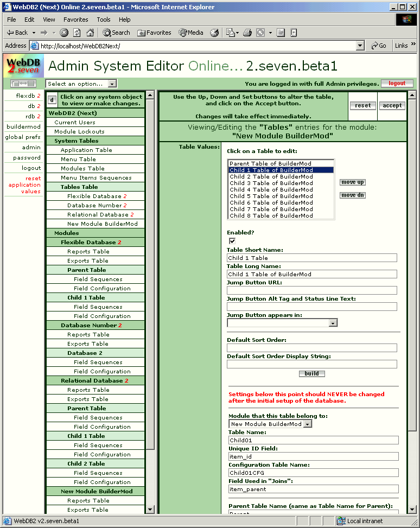Click the Refresh page icon
Viewport: 420px width, 528px height.
77,33
